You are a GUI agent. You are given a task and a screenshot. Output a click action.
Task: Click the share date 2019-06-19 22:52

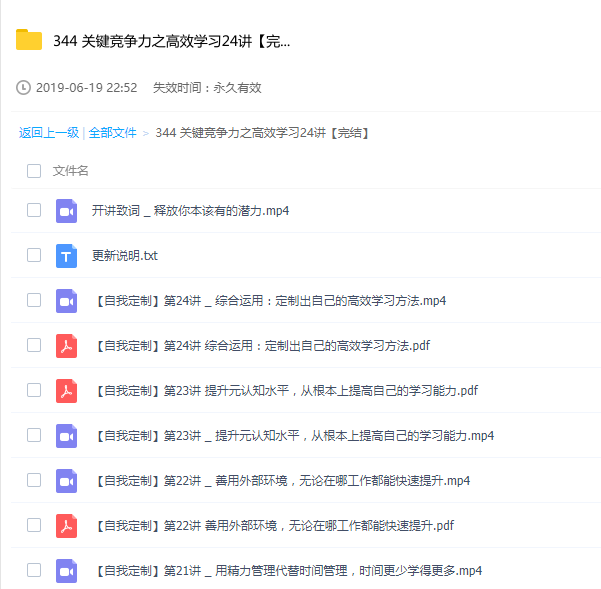pyautogui.click(x=87, y=88)
